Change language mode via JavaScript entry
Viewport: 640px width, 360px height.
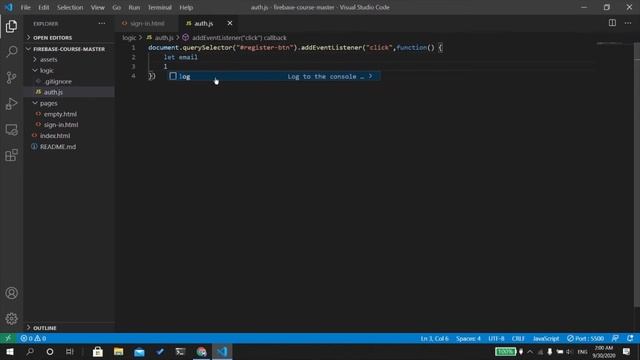point(546,338)
